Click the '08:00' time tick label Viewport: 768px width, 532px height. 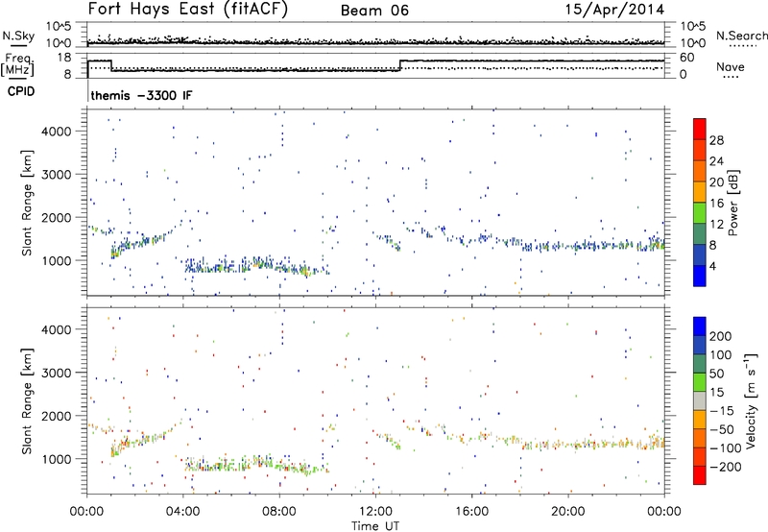point(279,511)
